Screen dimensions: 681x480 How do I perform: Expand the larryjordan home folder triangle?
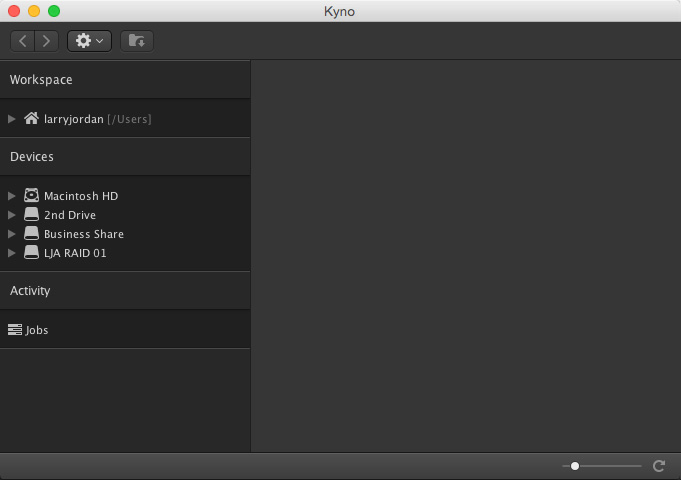(x=12, y=119)
